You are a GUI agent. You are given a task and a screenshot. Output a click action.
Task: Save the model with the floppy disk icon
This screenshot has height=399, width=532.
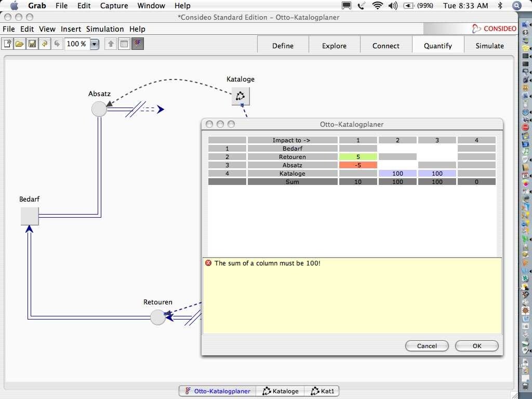click(32, 44)
